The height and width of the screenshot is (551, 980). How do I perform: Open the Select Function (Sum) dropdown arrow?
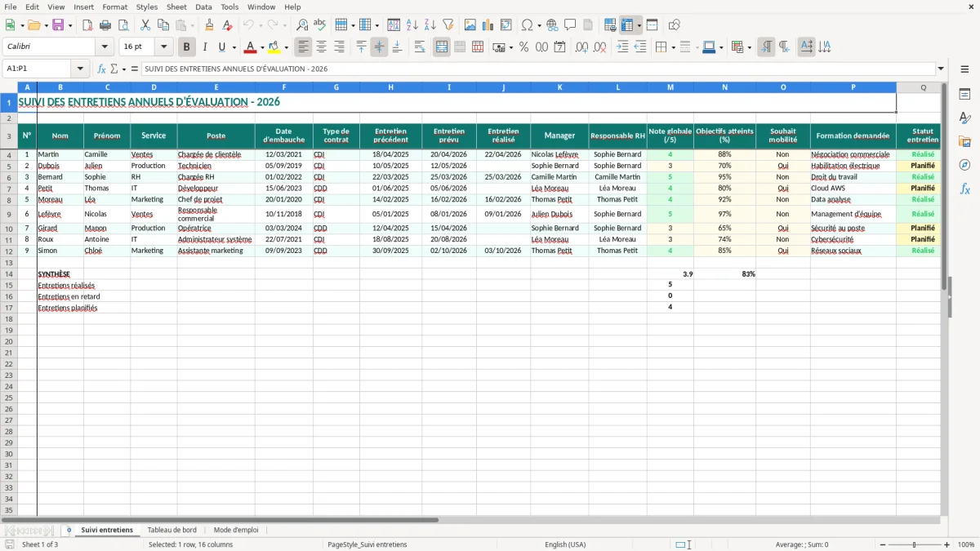[124, 69]
